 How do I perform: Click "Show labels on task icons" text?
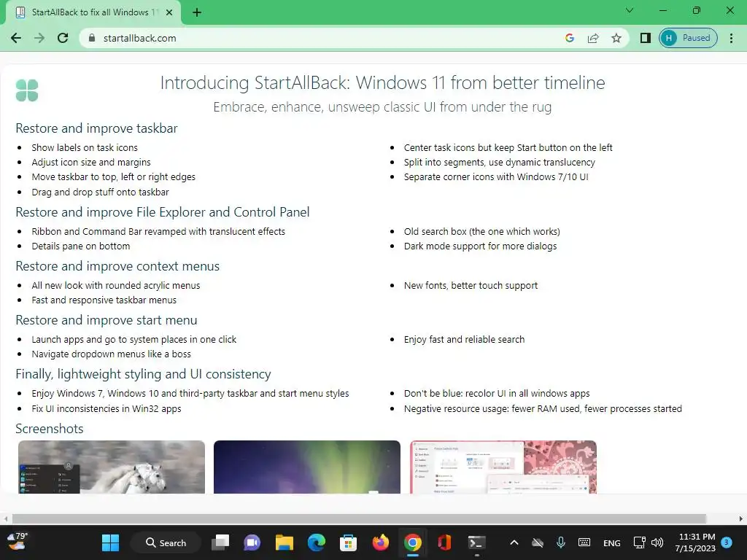[x=85, y=147]
